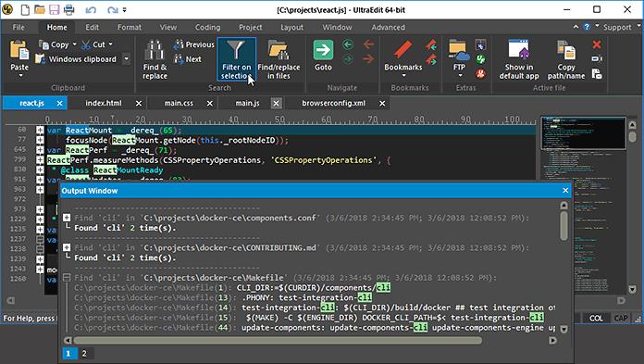Click Copy path/name icon
644x364 pixels.
point(566,50)
